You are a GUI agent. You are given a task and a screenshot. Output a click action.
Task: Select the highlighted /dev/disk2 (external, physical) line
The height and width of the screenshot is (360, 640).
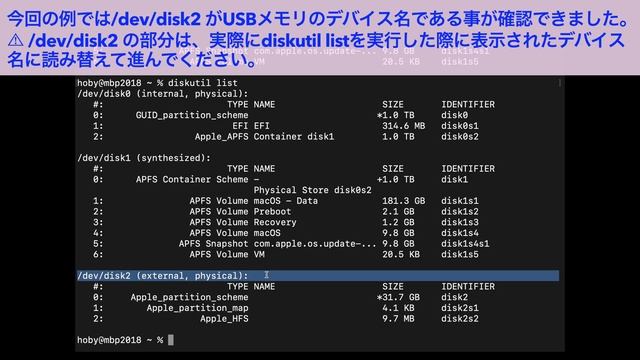pyautogui.click(x=318, y=276)
